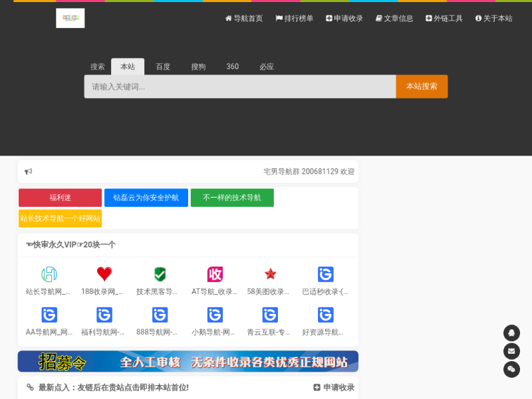
Task: Open the 站长导航网 site icon
Action: (49, 274)
